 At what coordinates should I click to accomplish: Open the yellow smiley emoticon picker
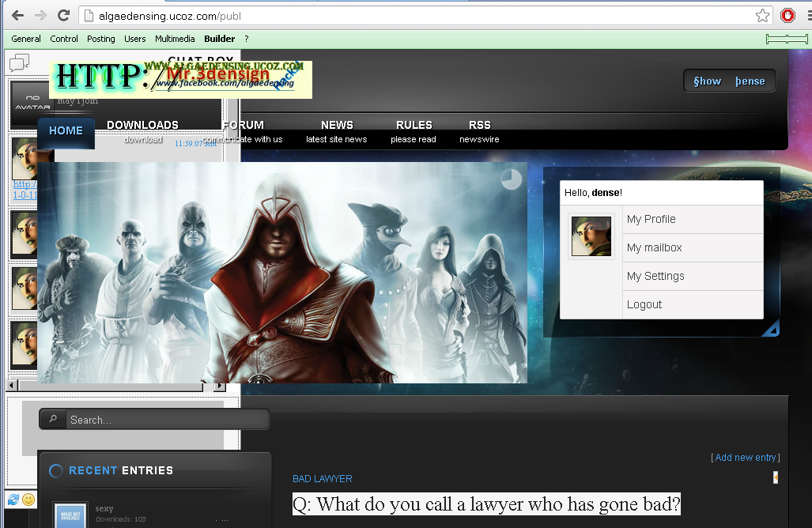click(28, 500)
